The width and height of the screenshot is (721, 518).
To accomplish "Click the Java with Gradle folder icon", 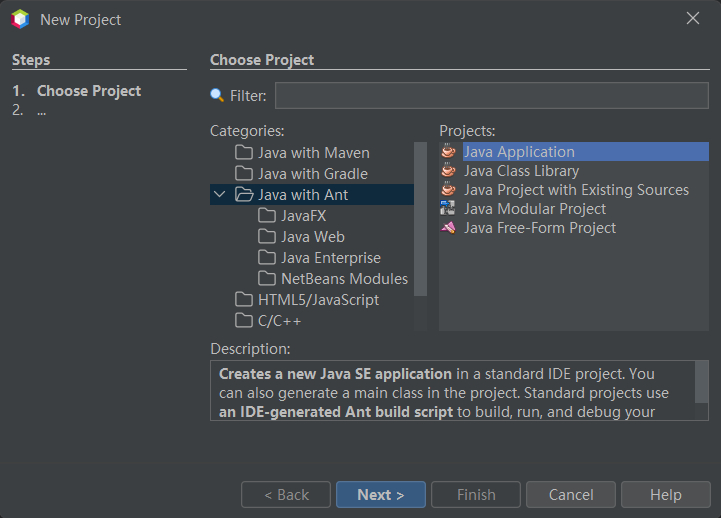I will [x=244, y=174].
